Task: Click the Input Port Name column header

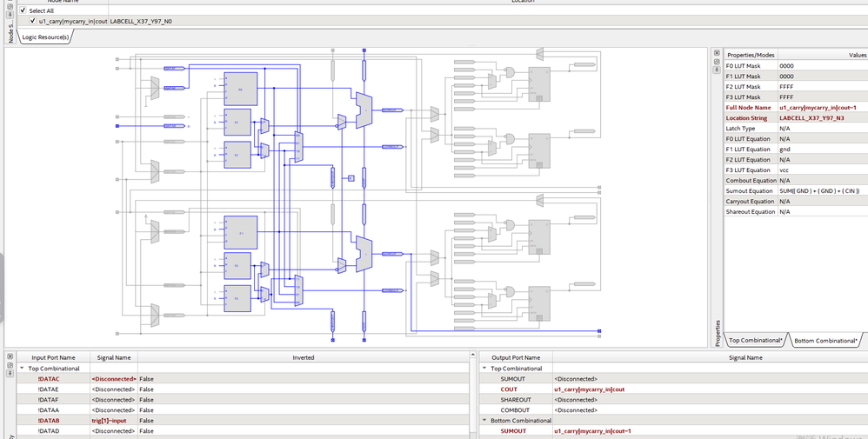Action: click(53, 357)
